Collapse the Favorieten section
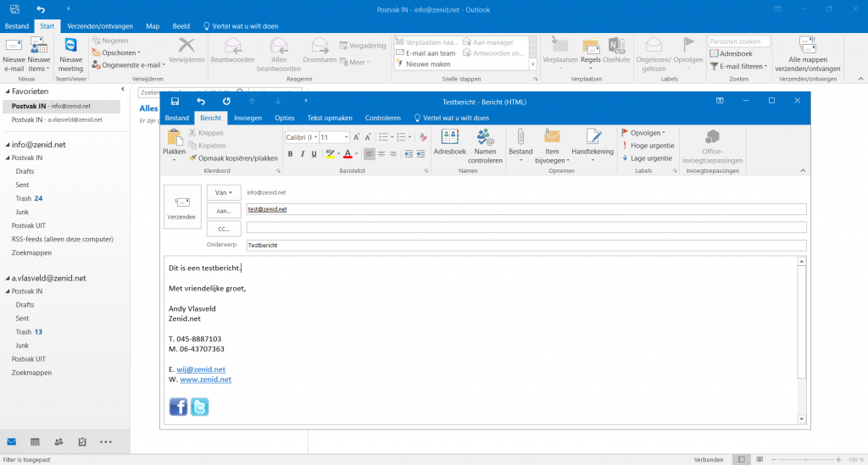Screen dimensions: 868x465 pyautogui.click(x=8, y=91)
